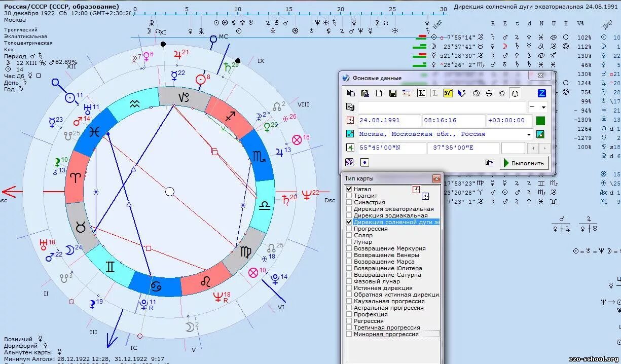The height and width of the screenshot is (364, 621).
Task: Click the timezone field +03:00:00
Action: coord(509,121)
